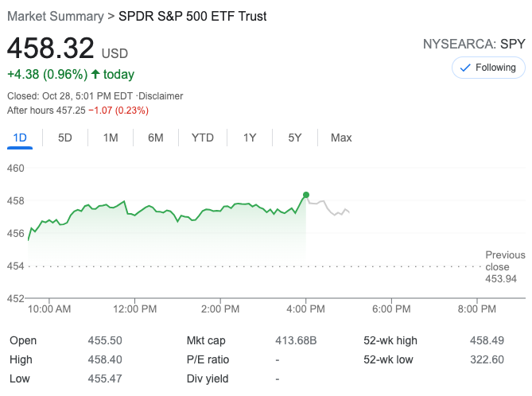
Task: Toggle the Following checkmark button
Action: tap(488, 68)
